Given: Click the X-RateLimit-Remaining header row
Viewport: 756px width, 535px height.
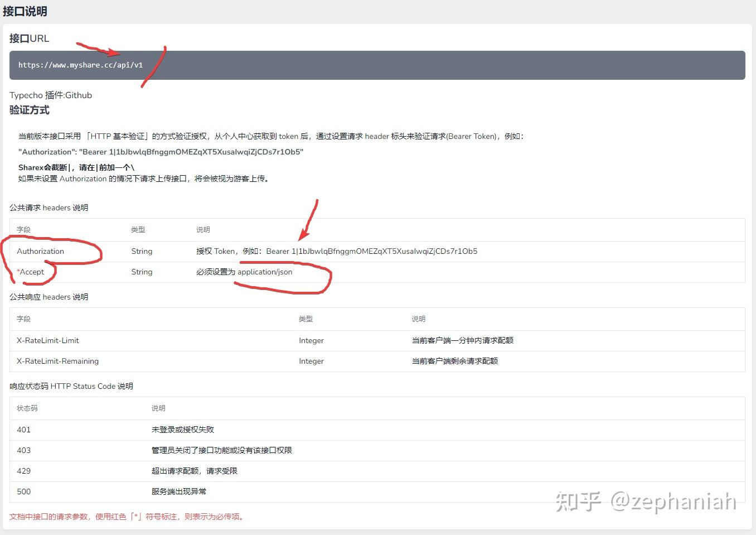Looking at the screenshot, I should [57, 361].
